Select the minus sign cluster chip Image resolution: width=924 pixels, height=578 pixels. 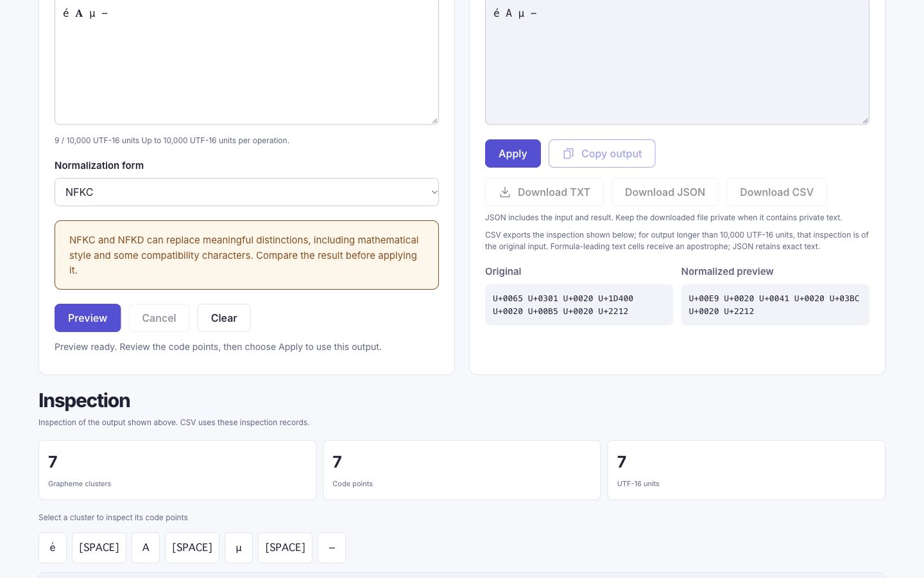pos(332,548)
